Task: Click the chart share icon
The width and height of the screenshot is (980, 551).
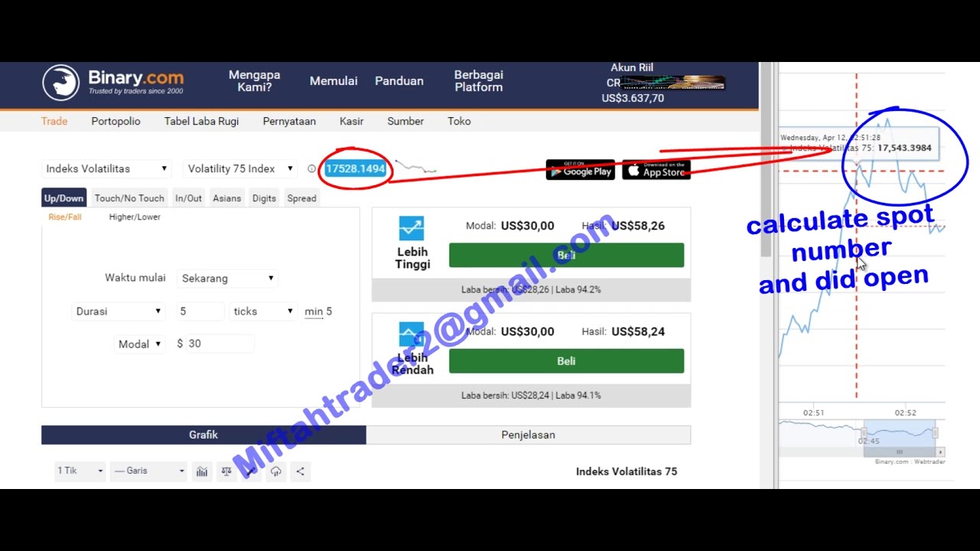Action: click(x=300, y=471)
